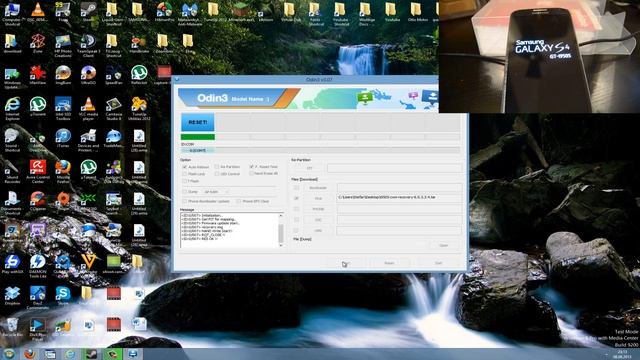Click green download icon in Odin3 banner
The width and height of the screenshot is (640, 360).
364,98
